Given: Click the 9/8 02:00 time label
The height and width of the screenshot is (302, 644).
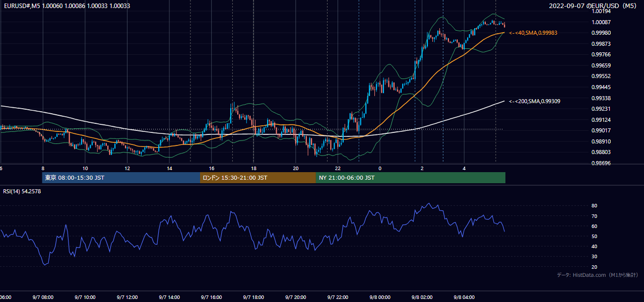Looking at the screenshot, I should pos(422,297).
